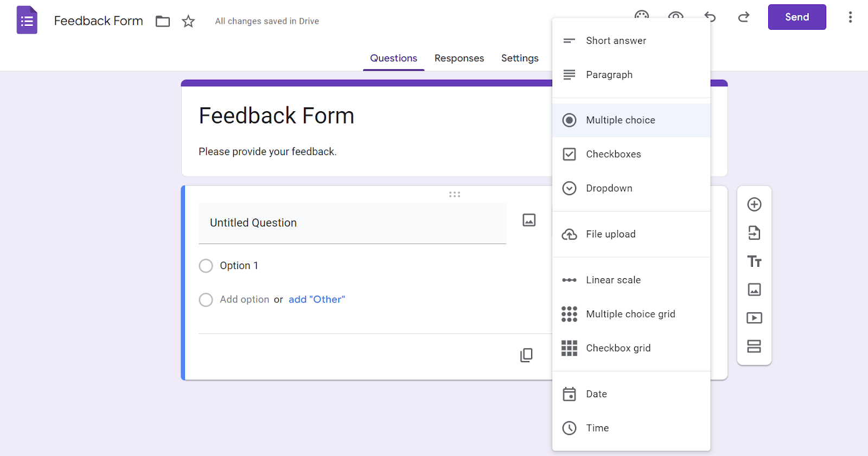This screenshot has width=868, height=456.
Task: Click the add question plus icon
Action: pos(754,204)
